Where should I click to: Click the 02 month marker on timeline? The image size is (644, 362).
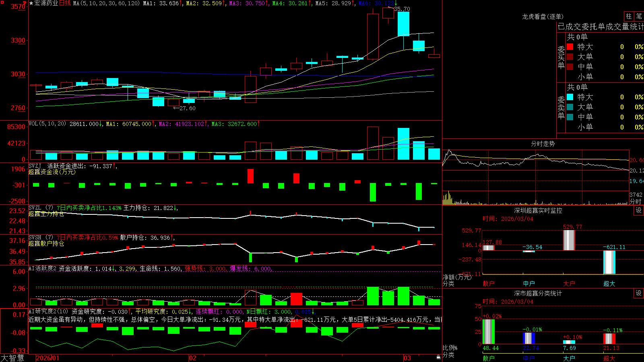193,358
